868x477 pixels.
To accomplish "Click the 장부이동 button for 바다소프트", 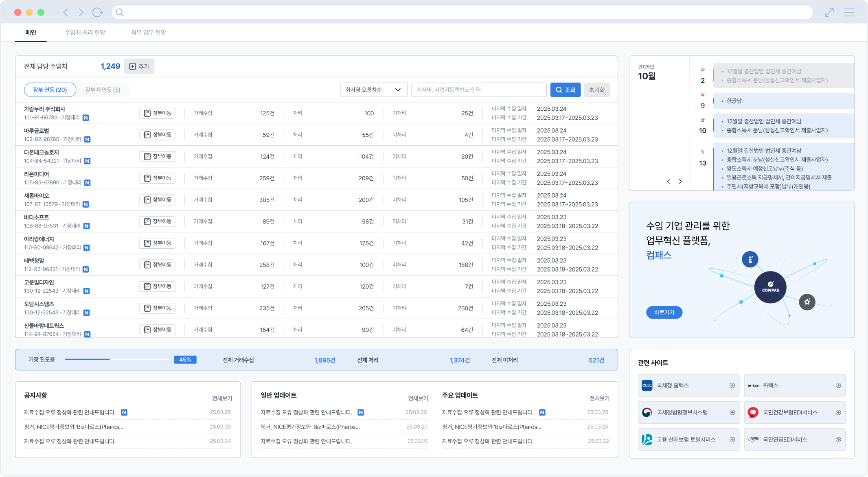I will [158, 221].
